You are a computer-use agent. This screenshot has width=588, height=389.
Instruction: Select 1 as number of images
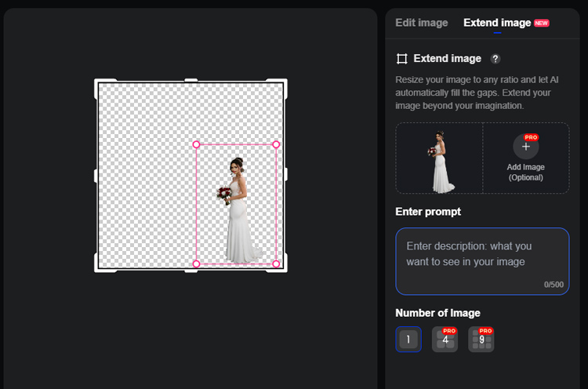(408, 340)
